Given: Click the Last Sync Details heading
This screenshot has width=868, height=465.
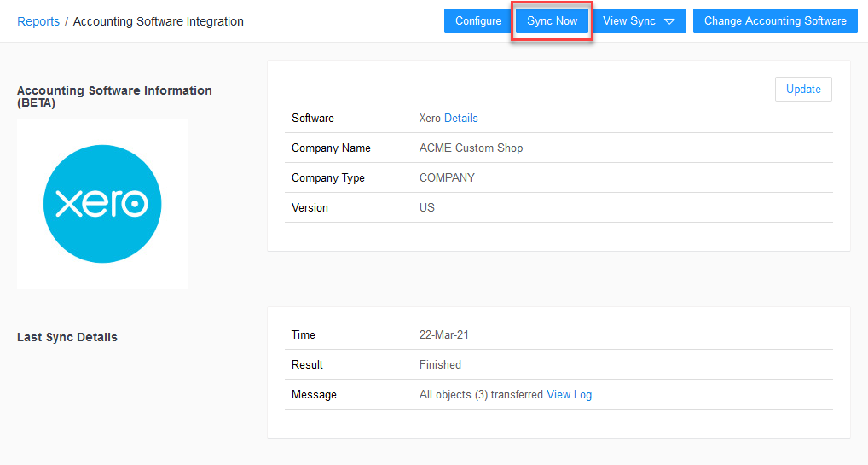Looking at the screenshot, I should [67, 337].
